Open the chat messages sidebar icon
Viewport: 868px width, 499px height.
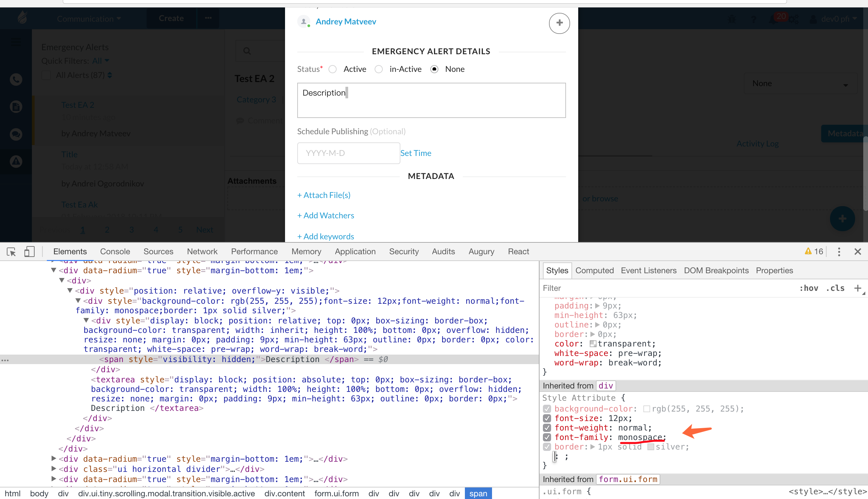(15, 134)
